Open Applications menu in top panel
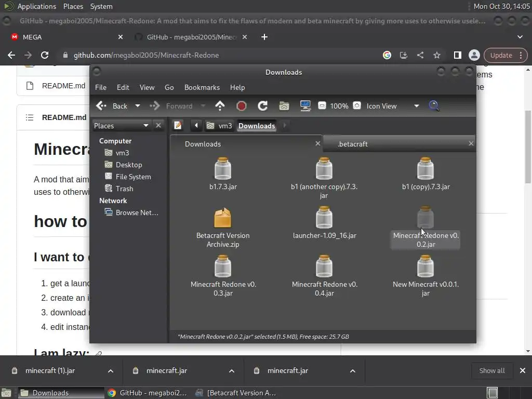 37,6
